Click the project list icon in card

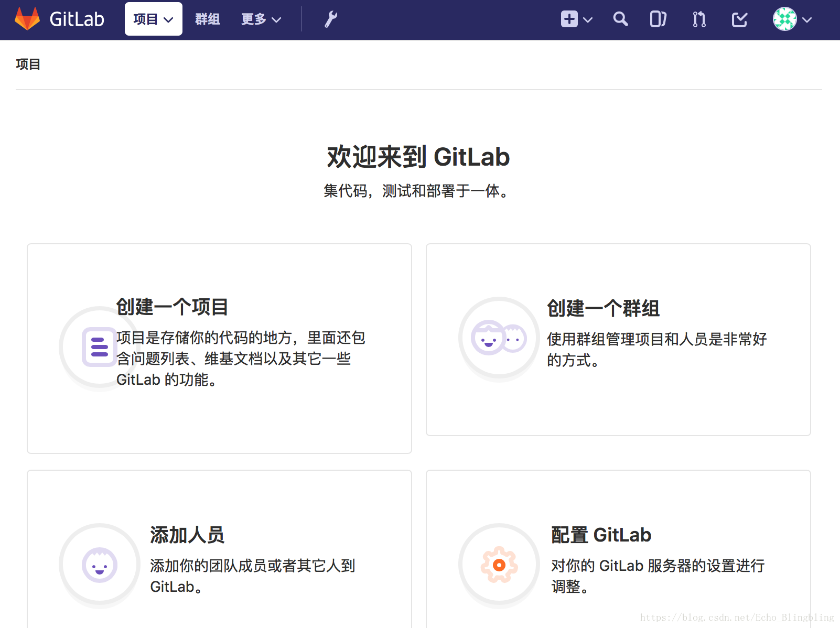pos(99,347)
